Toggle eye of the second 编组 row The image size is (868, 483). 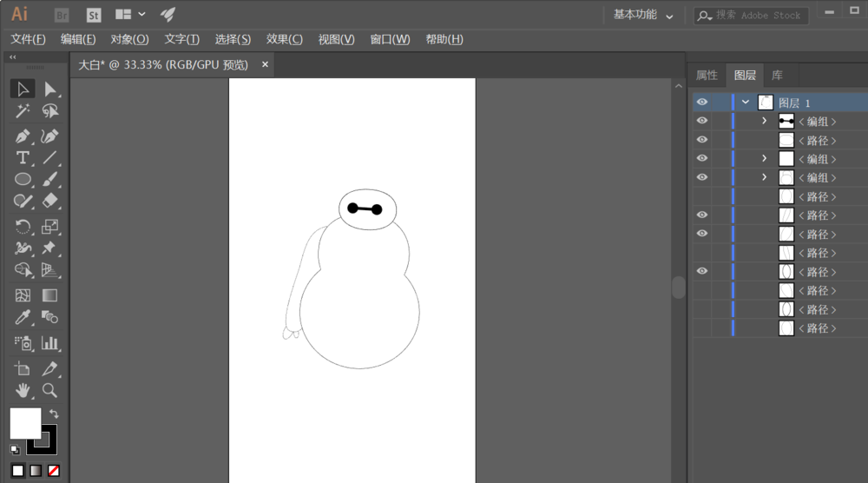pyautogui.click(x=702, y=158)
